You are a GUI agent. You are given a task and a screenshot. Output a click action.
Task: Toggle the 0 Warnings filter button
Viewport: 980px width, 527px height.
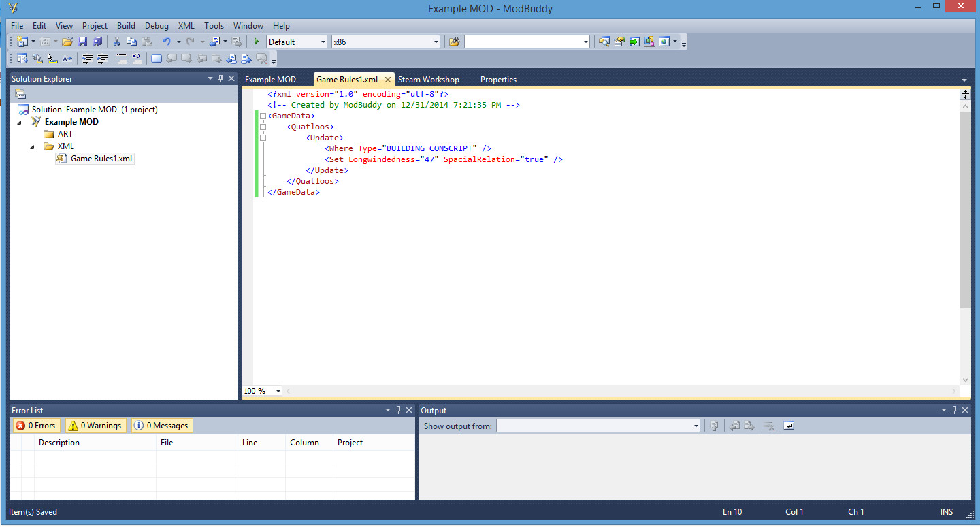click(x=95, y=426)
